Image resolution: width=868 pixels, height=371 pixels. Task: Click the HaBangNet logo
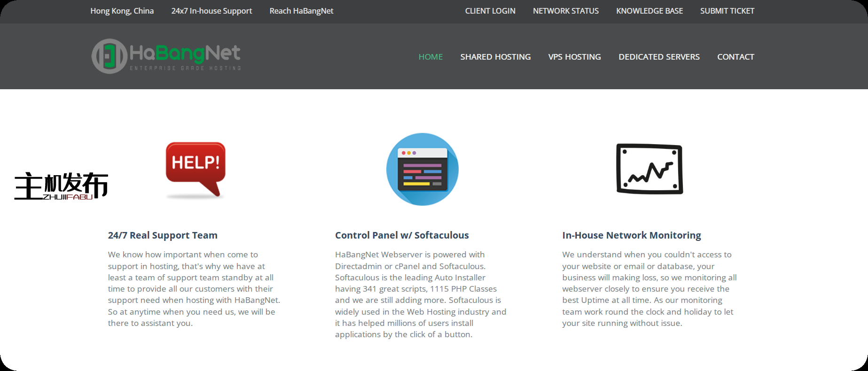(166, 56)
